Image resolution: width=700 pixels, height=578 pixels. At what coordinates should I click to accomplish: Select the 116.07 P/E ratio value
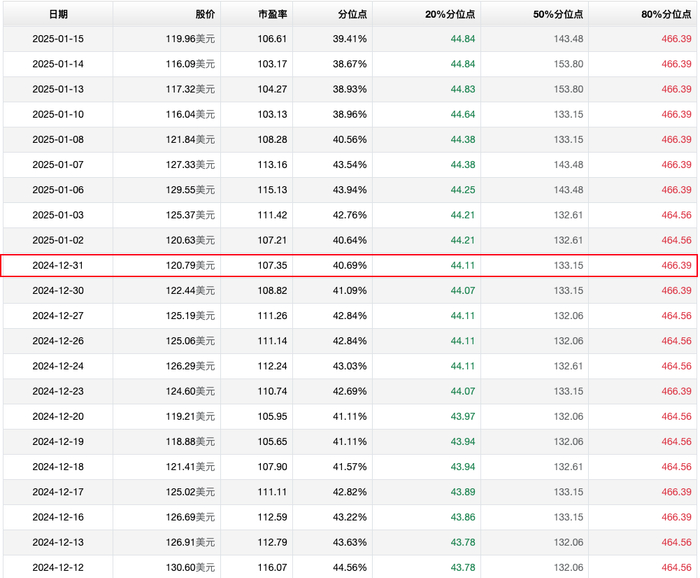(x=272, y=568)
